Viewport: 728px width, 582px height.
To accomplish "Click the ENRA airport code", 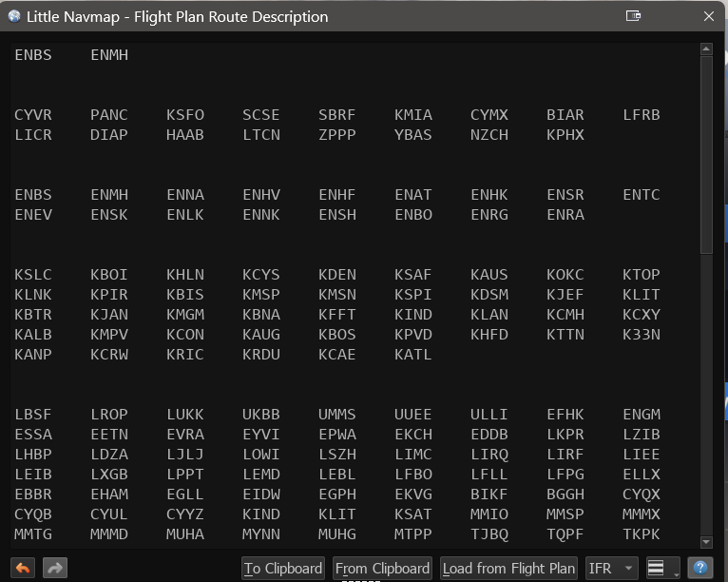I will pos(565,215).
